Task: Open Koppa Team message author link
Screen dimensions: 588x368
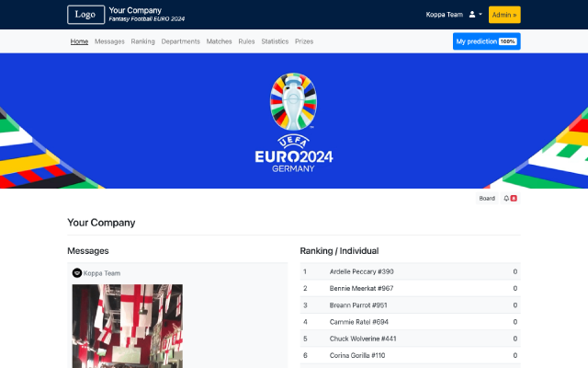Action: tap(102, 273)
